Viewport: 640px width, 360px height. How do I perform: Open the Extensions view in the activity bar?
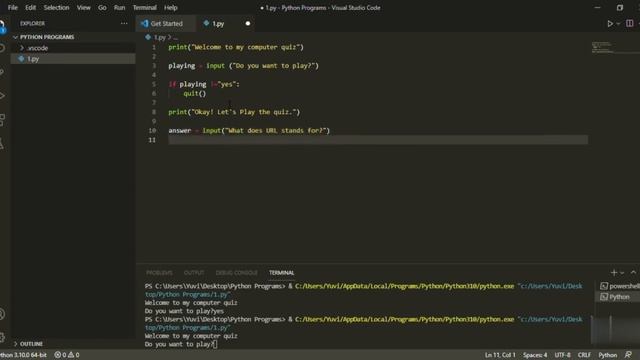point(2,120)
